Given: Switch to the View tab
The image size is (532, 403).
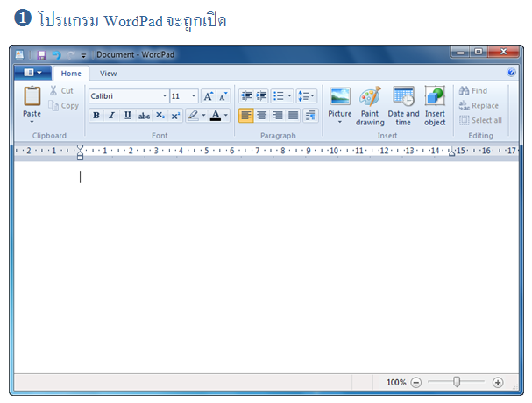Looking at the screenshot, I should pos(108,74).
